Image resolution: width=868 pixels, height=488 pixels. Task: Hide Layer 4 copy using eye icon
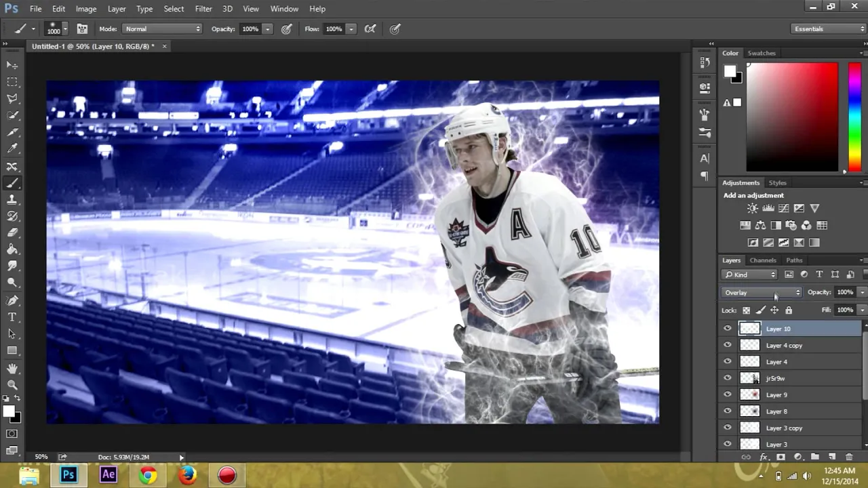(x=728, y=345)
